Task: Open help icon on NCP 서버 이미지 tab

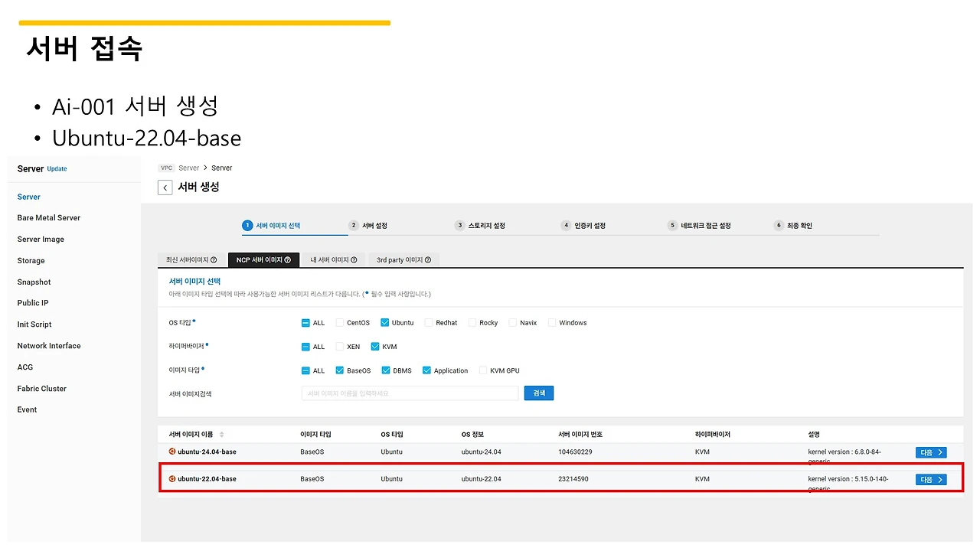Action: click(288, 260)
